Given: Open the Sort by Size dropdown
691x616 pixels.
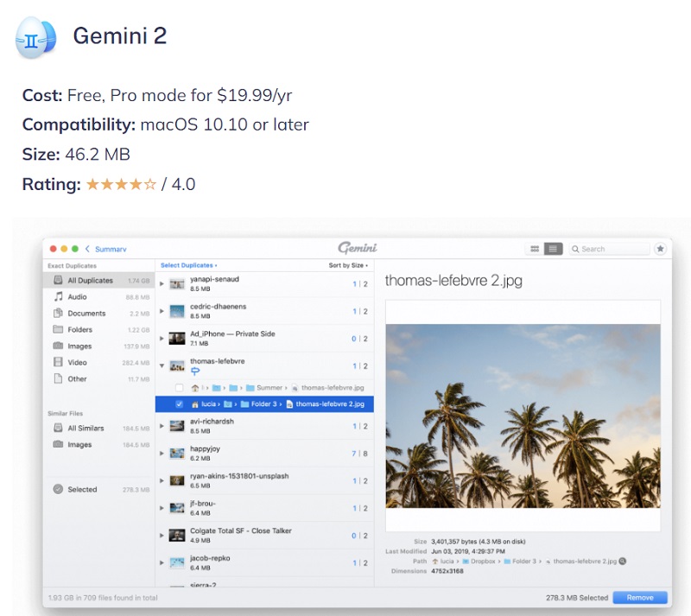Looking at the screenshot, I should point(348,265).
